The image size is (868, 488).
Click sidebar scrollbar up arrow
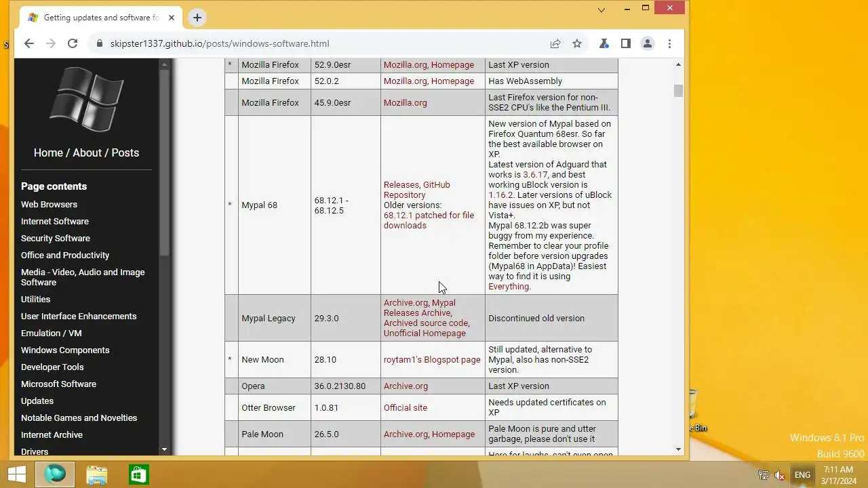point(163,64)
